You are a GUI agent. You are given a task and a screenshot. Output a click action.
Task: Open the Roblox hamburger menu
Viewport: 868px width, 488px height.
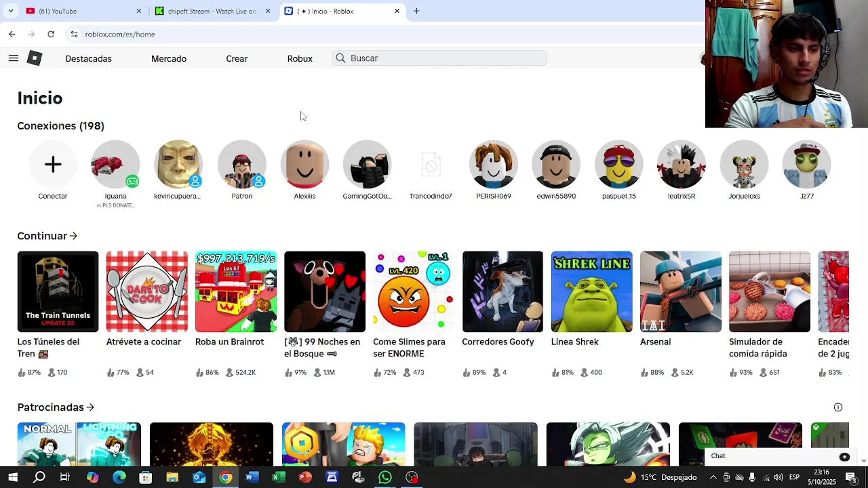click(13, 58)
